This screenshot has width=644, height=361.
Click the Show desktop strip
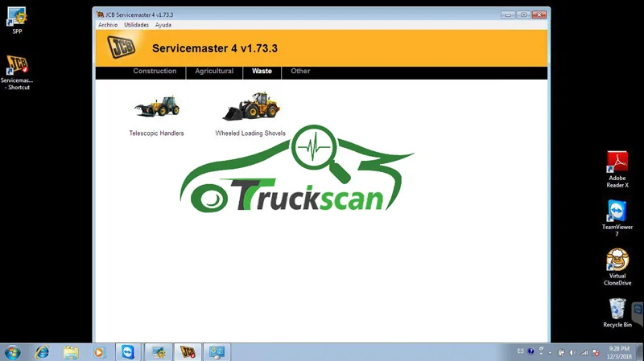tap(641, 352)
